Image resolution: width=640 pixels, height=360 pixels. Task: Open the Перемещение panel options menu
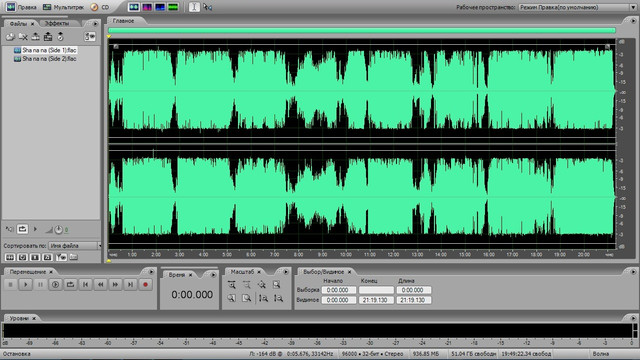tap(151, 272)
